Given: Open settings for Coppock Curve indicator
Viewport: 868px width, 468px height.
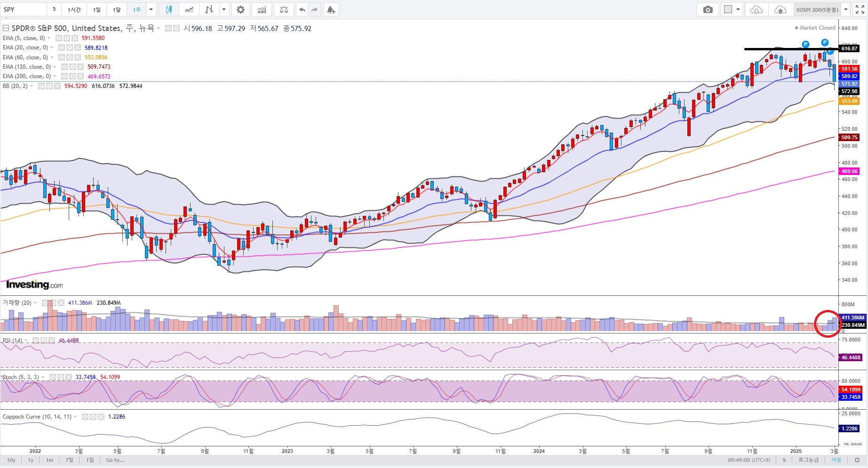Looking at the screenshot, I should click(93, 417).
